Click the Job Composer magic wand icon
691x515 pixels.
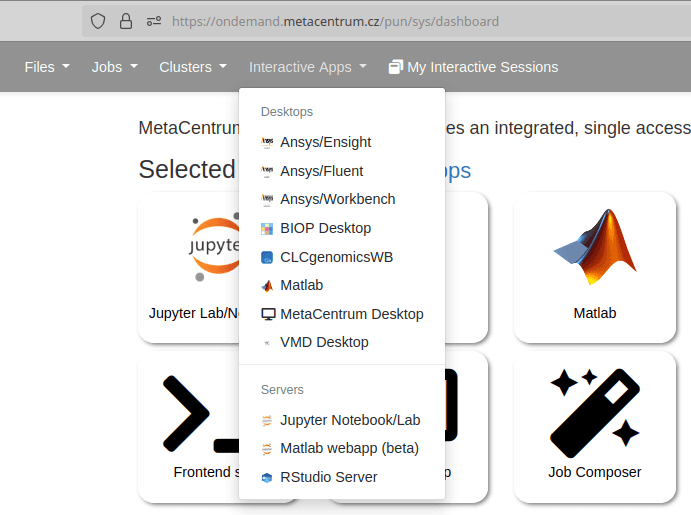click(595, 408)
